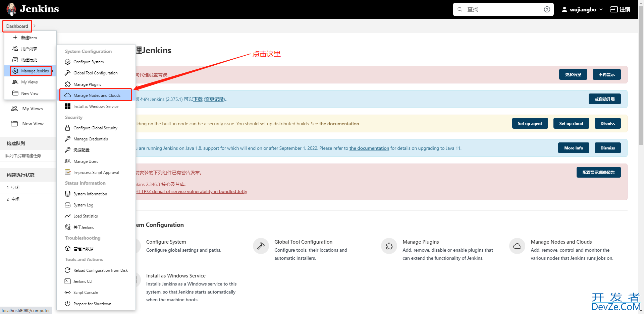Click the puzzle icon for Manage Plugins

click(67, 84)
